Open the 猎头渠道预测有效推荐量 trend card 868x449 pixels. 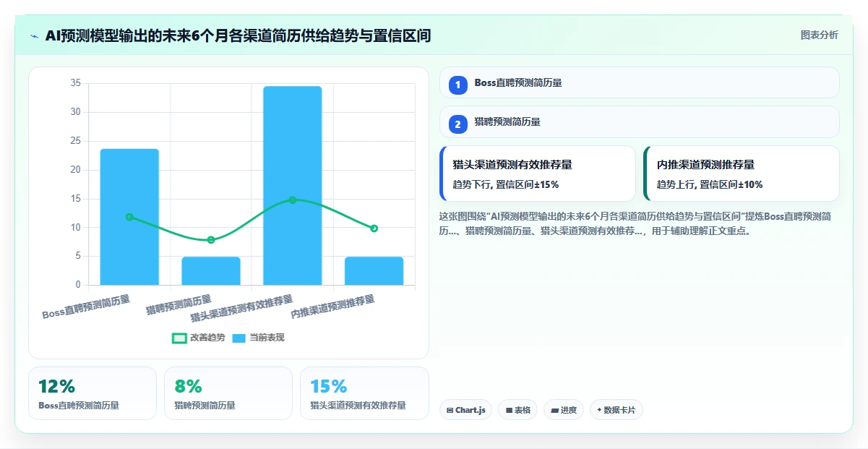538,174
